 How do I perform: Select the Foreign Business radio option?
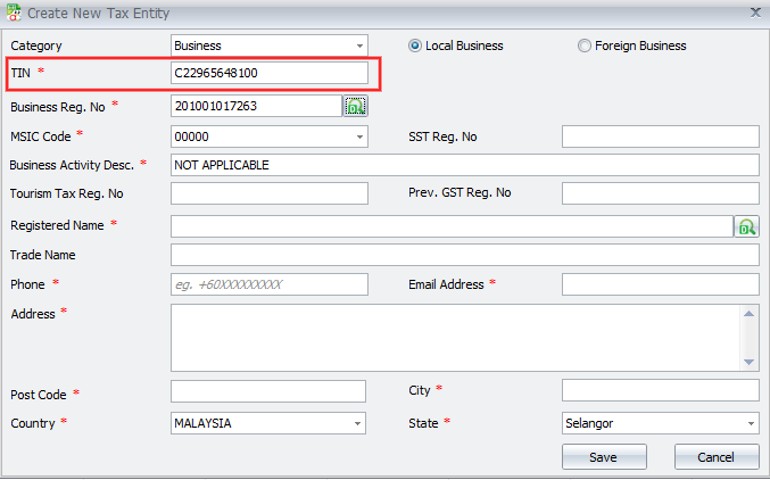(x=584, y=46)
